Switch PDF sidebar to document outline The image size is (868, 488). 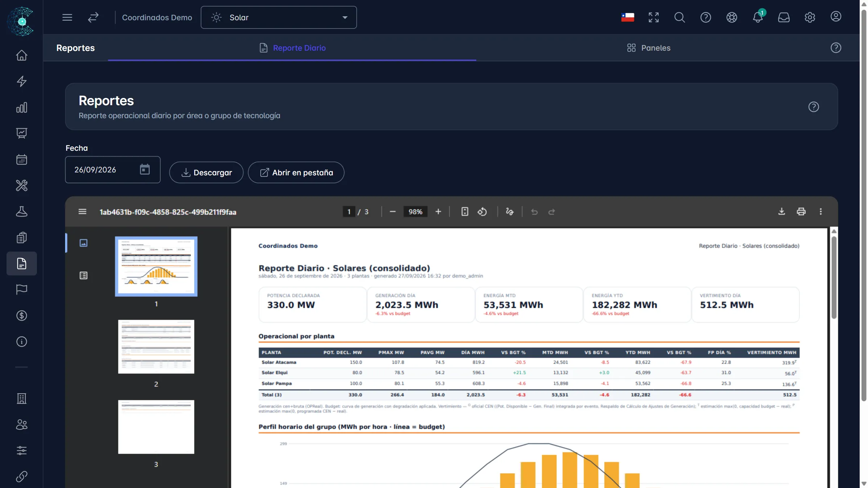click(x=84, y=275)
